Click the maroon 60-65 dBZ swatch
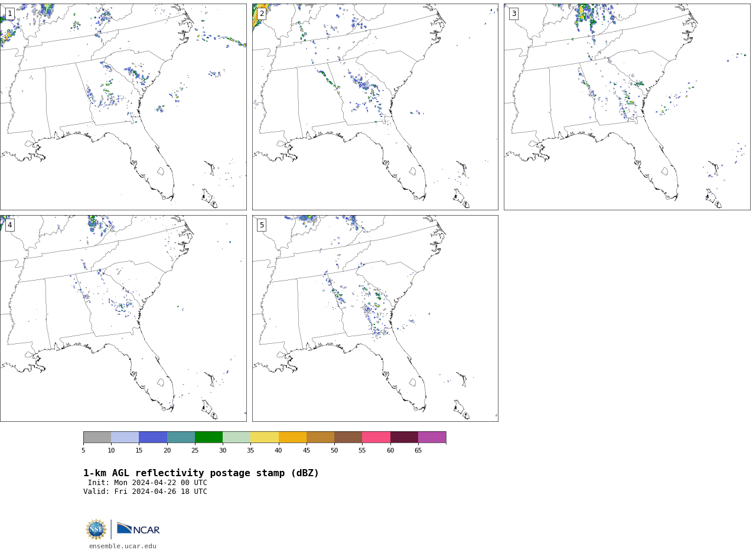Screen dimensions: 756x553 pos(404,437)
